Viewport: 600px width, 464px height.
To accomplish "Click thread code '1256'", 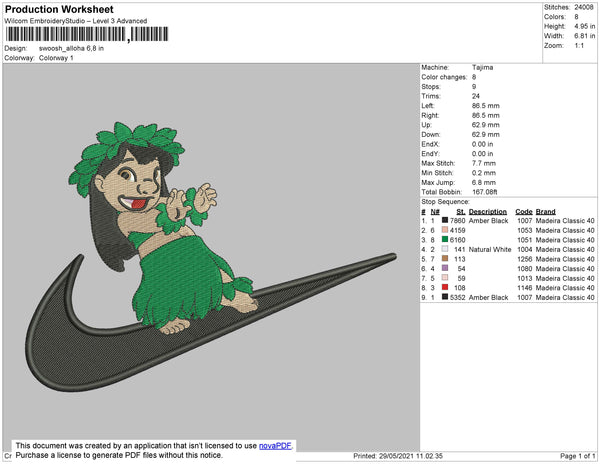I will point(525,259).
